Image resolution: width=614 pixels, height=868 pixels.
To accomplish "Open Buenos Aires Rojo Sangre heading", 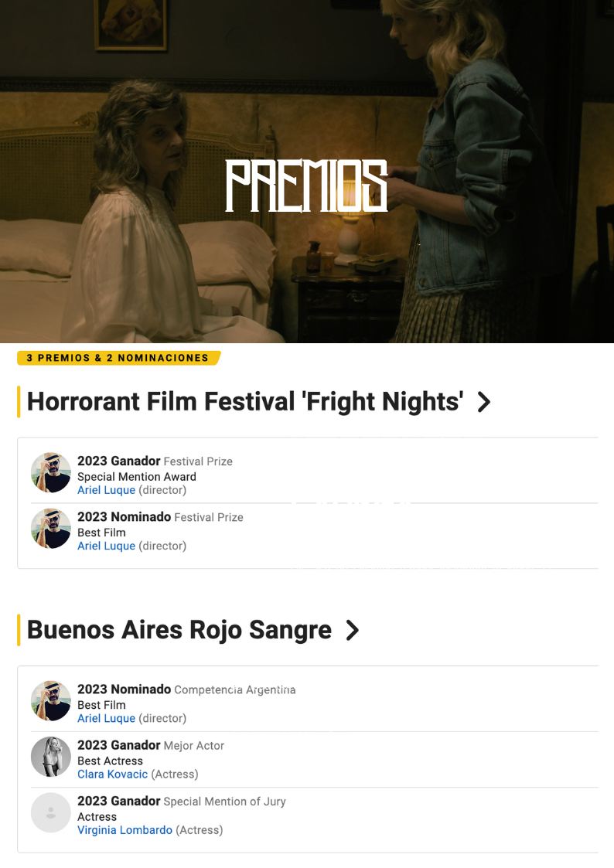I will click(179, 629).
